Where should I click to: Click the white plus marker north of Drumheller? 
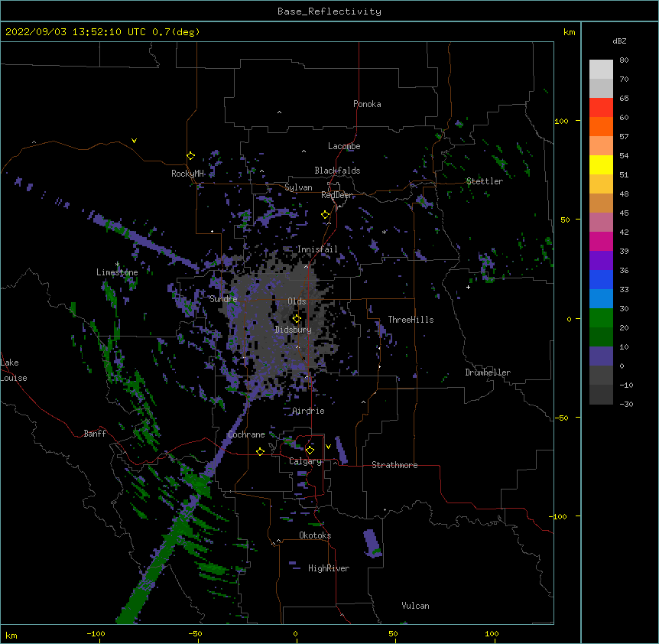pyautogui.click(x=468, y=287)
